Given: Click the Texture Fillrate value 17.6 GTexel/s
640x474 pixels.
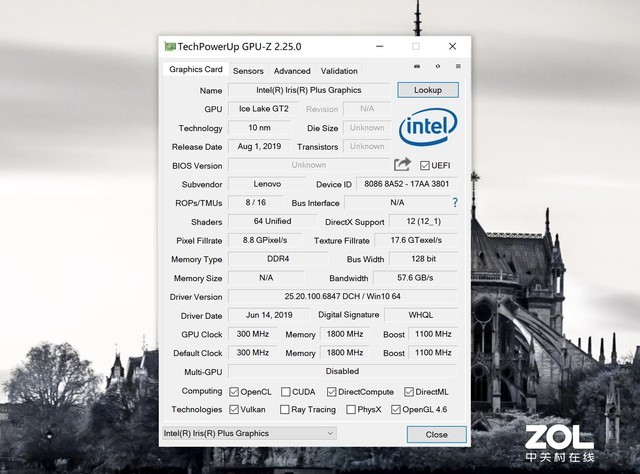Looking at the screenshot, I should coord(416,240).
